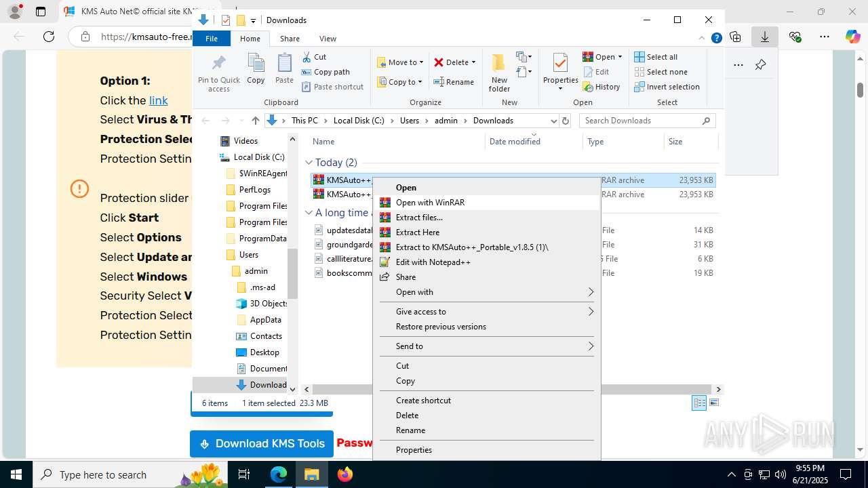
Task: Click the Users breadcrumb in address bar
Action: (410, 121)
